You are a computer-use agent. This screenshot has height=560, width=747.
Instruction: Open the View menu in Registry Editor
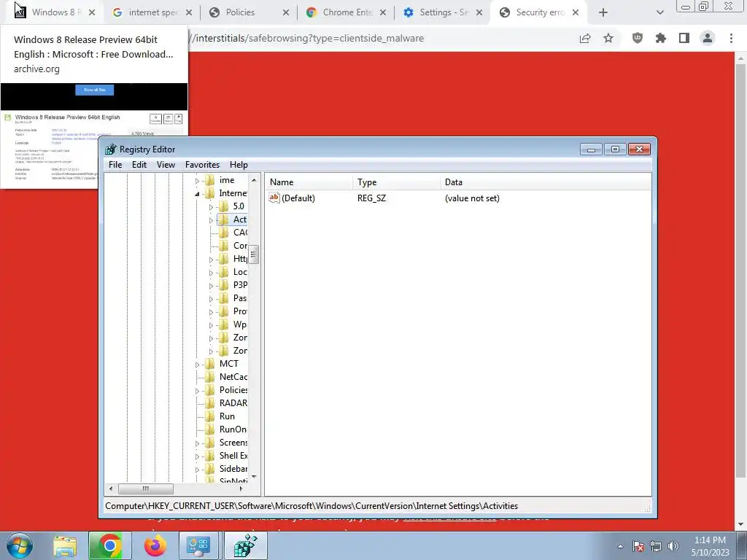tap(166, 164)
